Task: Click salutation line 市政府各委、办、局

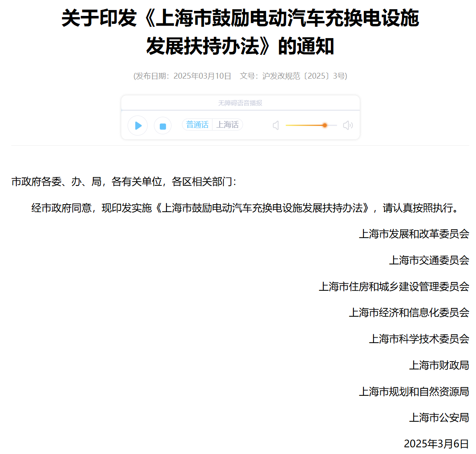Action: point(124,182)
